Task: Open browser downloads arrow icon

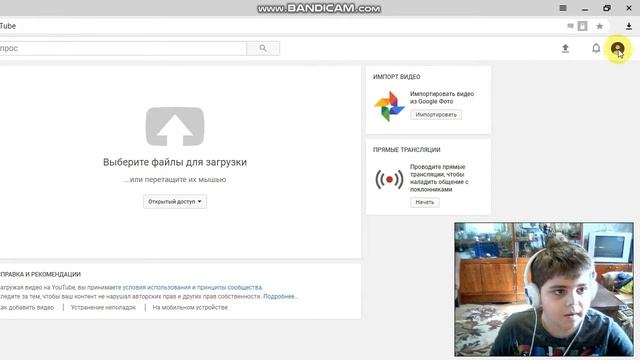Action: pyautogui.click(x=629, y=26)
